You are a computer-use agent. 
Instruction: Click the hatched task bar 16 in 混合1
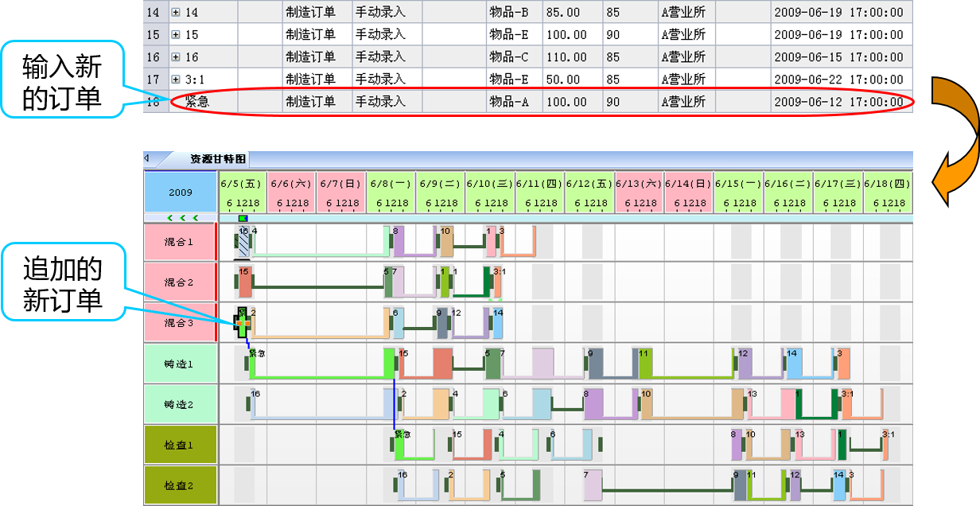243,242
